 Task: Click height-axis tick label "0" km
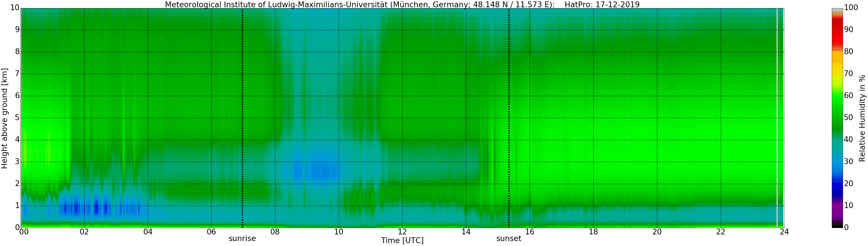click(17, 228)
